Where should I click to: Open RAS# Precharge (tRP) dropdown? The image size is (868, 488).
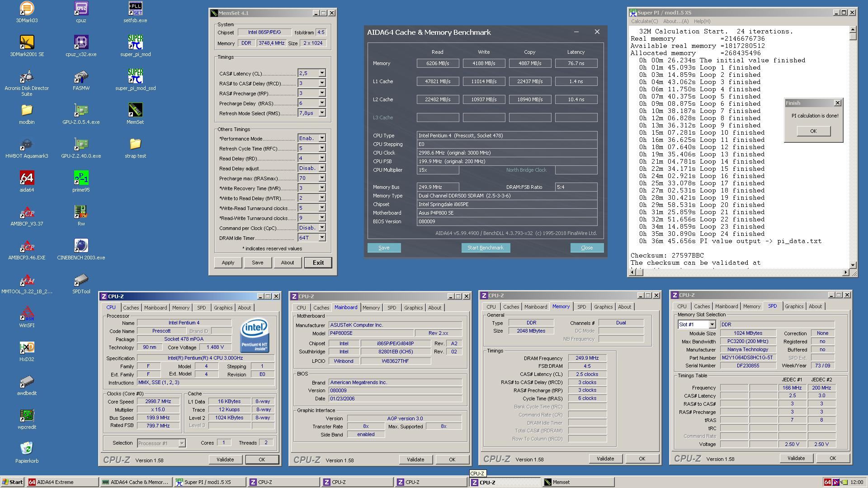point(322,93)
